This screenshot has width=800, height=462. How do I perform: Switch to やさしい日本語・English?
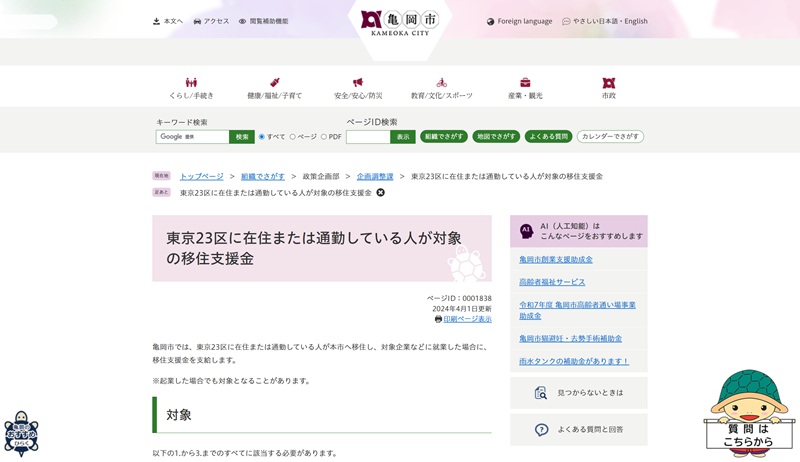click(x=605, y=21)
